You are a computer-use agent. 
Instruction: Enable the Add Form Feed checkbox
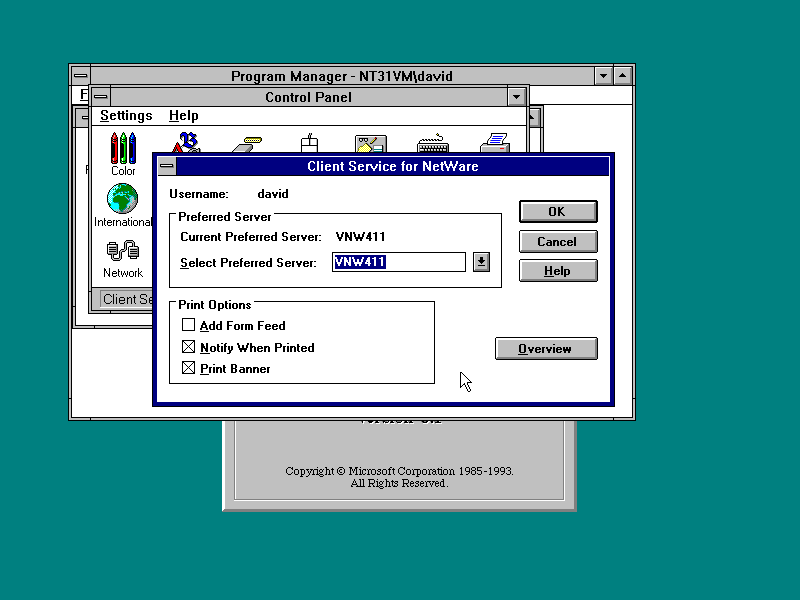188,325
